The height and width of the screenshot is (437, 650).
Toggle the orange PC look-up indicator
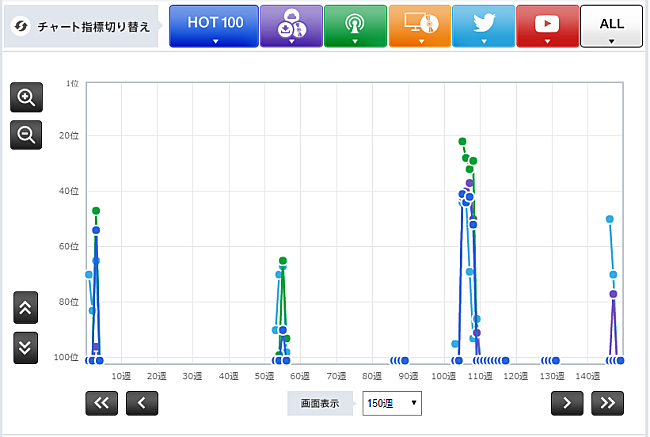418,25
